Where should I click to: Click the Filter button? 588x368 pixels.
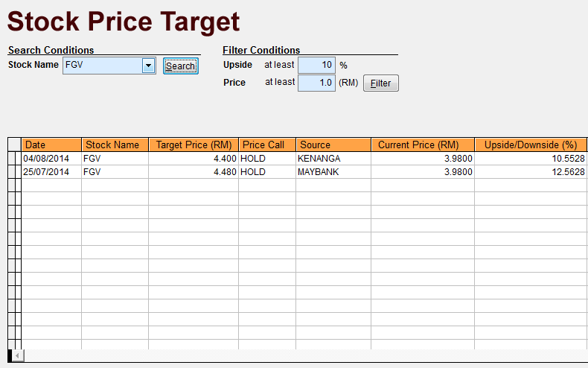point(380,83)
